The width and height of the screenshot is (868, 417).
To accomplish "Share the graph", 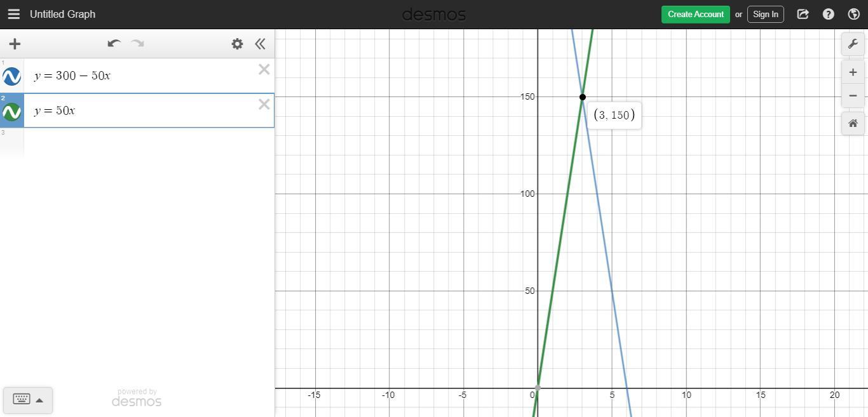I will (803, 14).
